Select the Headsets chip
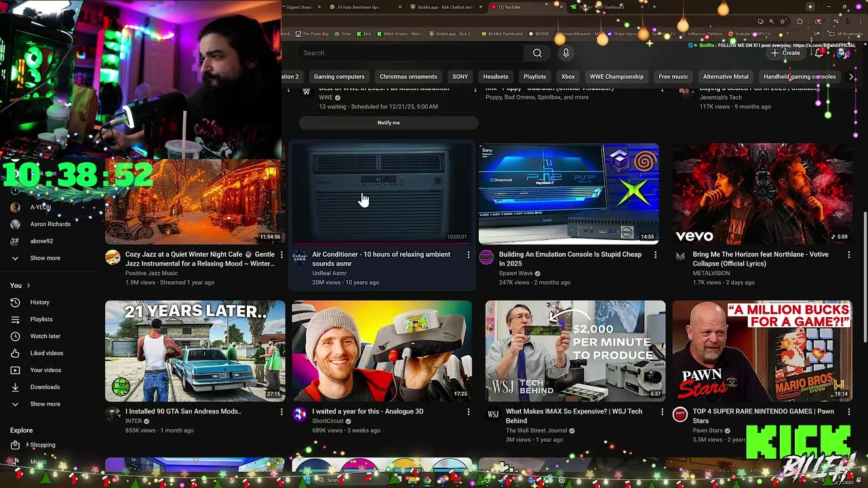 [x=495, y=77]
